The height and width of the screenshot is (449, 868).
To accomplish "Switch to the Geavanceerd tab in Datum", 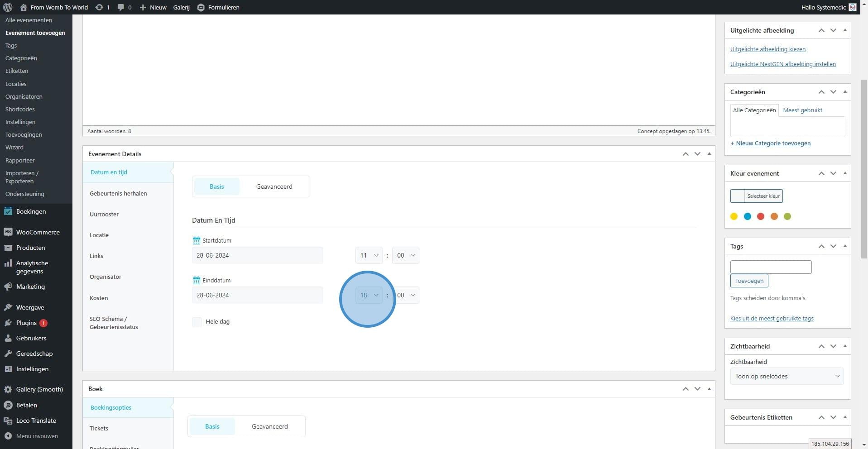I will tap(274, 186).
